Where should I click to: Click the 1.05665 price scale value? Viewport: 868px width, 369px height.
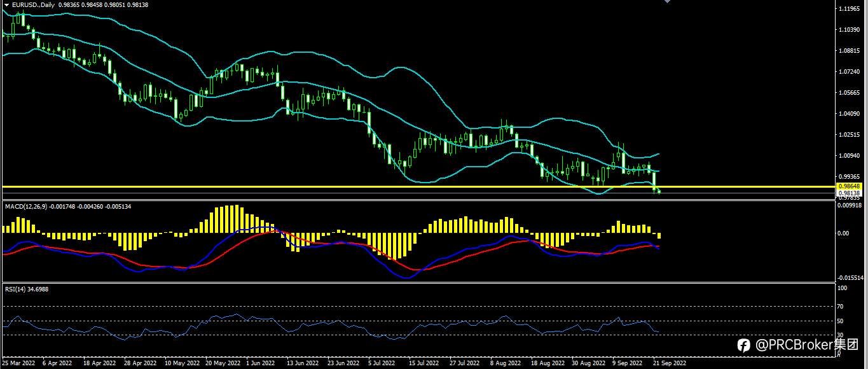point(850,93)
